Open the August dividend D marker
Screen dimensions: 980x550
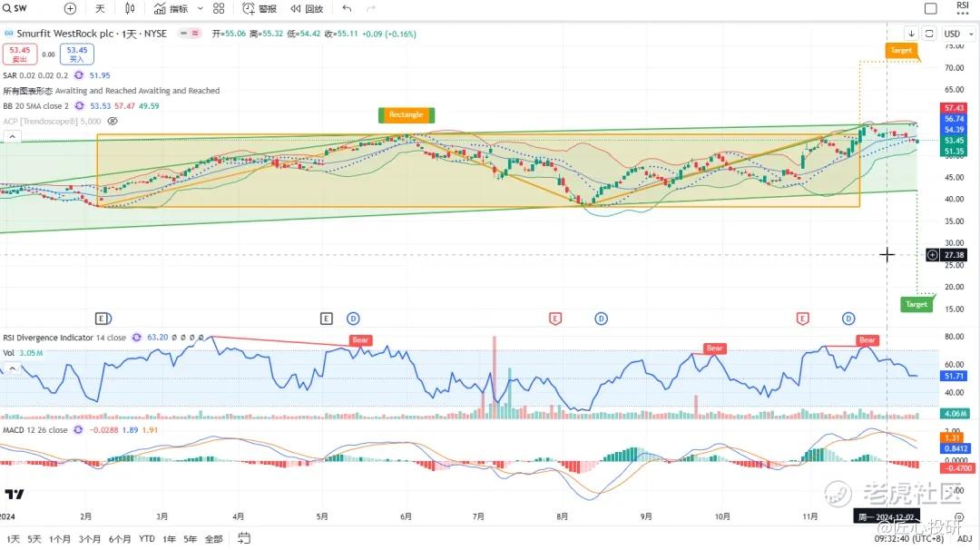(x=601, y=319)
